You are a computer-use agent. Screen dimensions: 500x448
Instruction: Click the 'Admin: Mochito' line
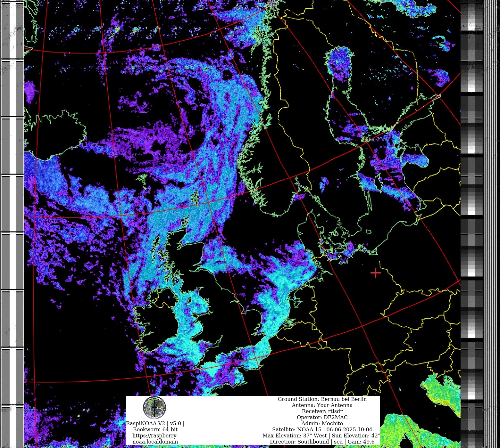tap(322, 423)
